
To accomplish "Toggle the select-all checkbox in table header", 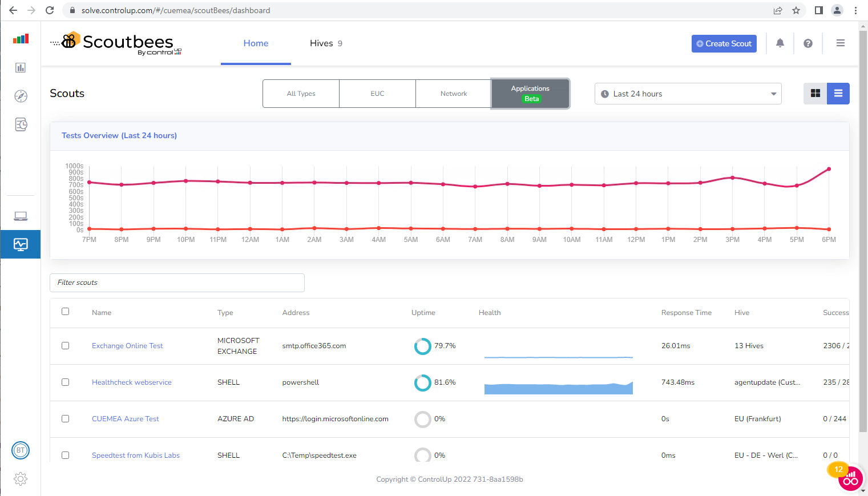I will (x=65, y=311).
